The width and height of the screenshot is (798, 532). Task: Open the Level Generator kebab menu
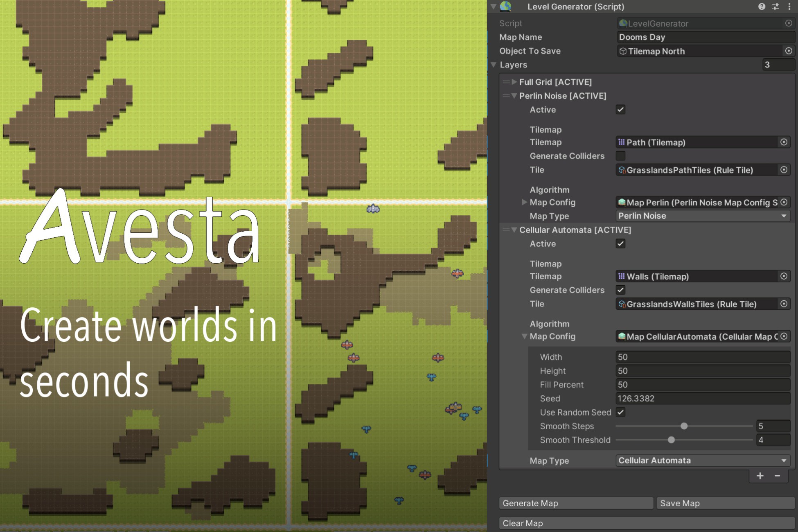pyautogui.click(x=789, y=7)
